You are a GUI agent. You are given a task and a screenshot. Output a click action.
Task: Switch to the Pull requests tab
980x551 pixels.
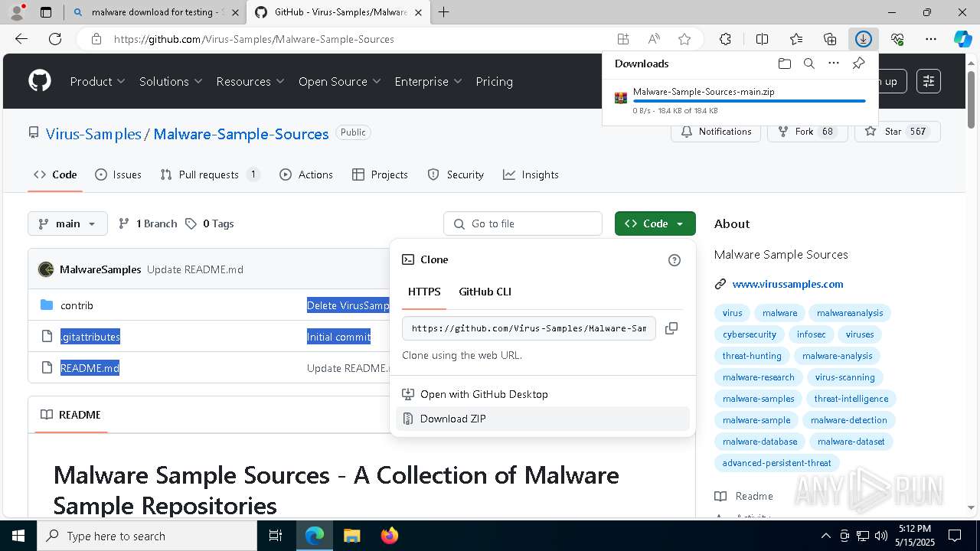(x=210, y=174)
